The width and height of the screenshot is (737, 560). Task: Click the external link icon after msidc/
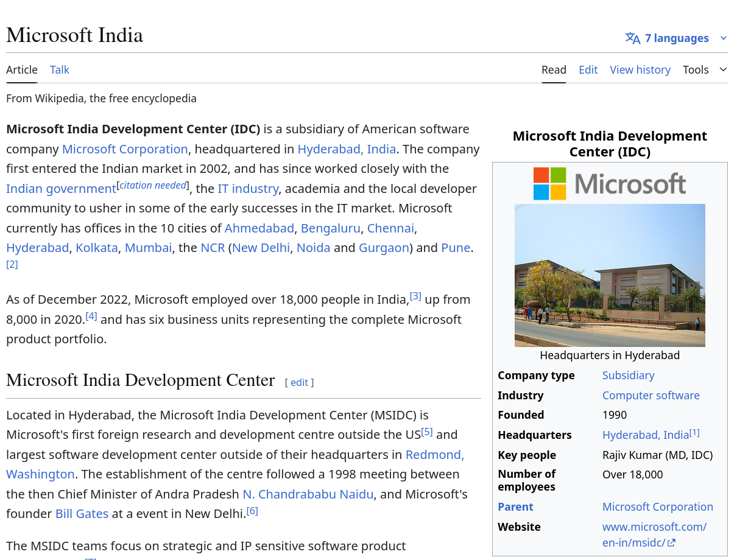[671, 543]
